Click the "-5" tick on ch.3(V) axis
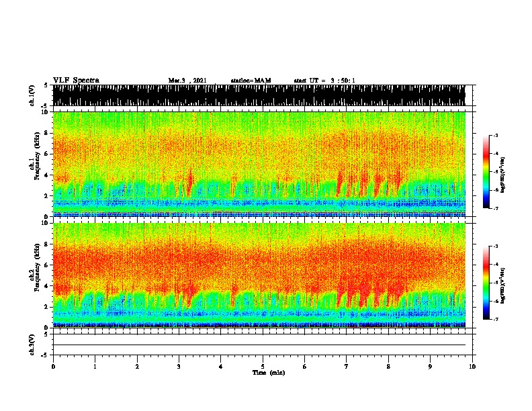 [45, 355]
